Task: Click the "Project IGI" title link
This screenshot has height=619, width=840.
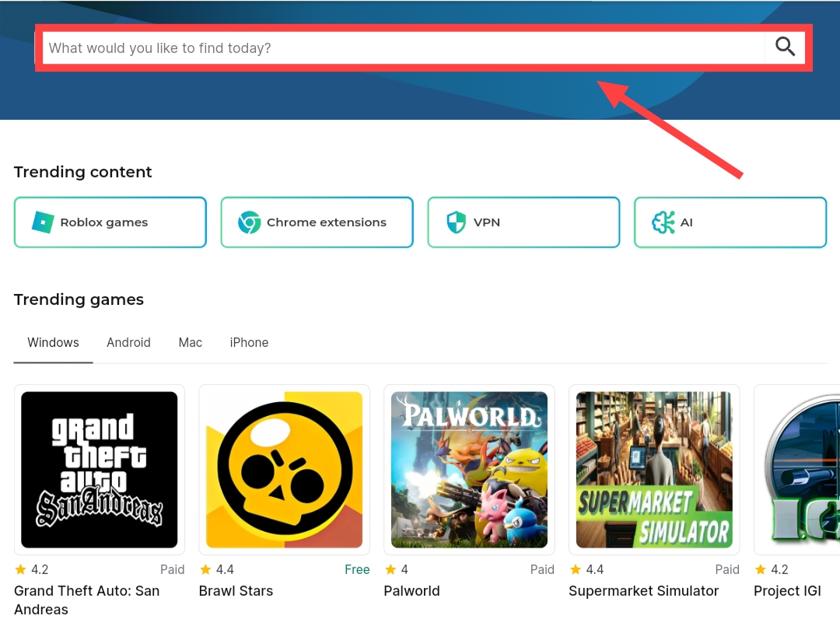Action: tap(787, 591)
